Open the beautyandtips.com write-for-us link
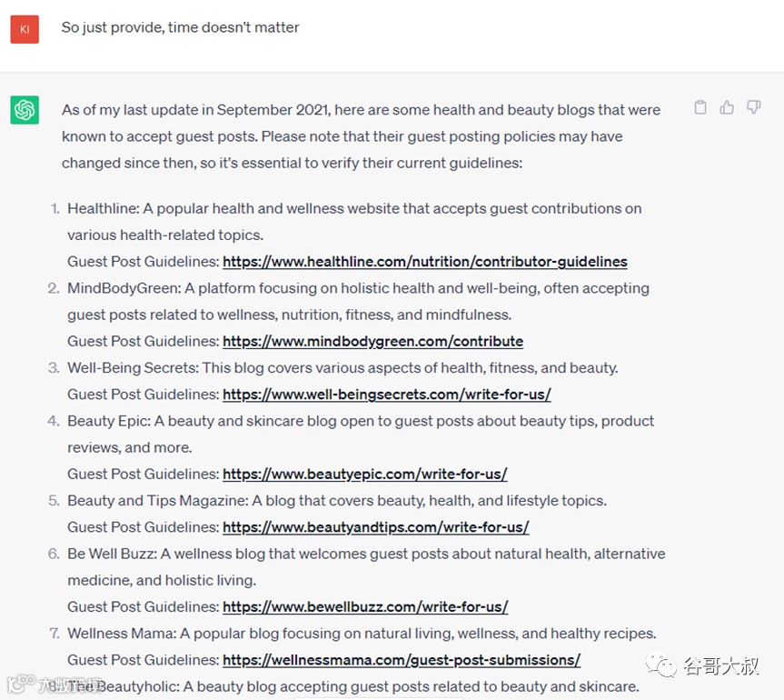Screen dimensions: 784x700 [376, 527]
